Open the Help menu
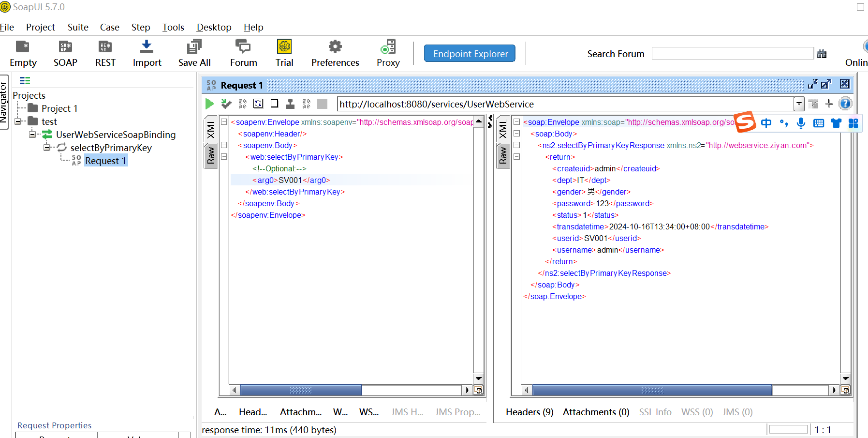The image size is (868, 438). click(x=253, y=27)
